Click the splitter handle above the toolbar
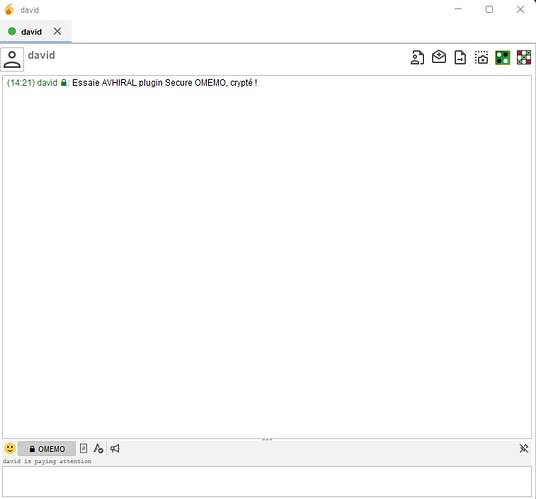The height and width of the screenshot is (499, 536). pyautogui.click(x=267, y=439)
